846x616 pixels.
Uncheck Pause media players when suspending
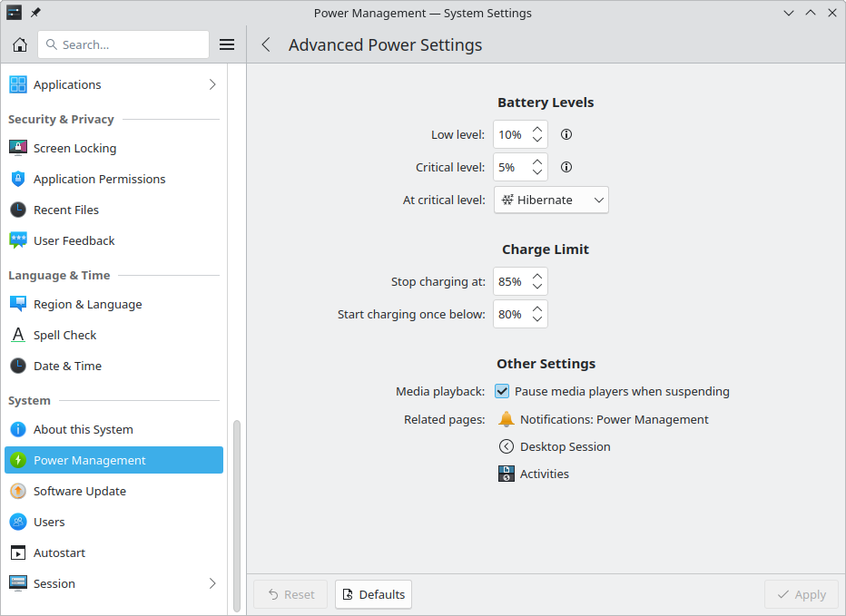click(x=502, y=392)
